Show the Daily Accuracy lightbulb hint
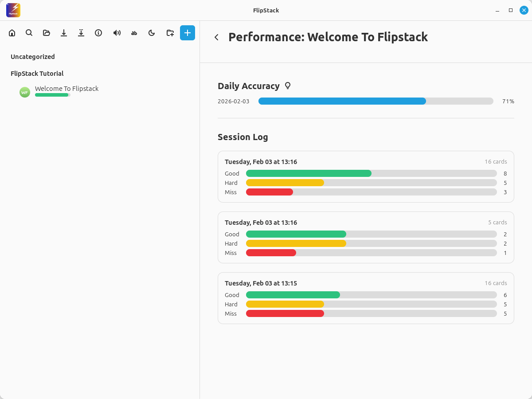The image size is (532, 399). click(288, 86)
